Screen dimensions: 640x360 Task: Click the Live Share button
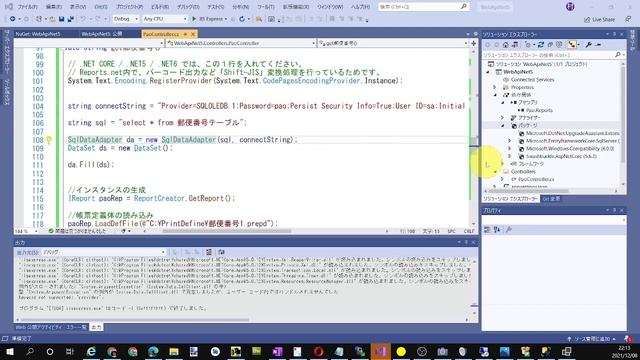[599, 19]
